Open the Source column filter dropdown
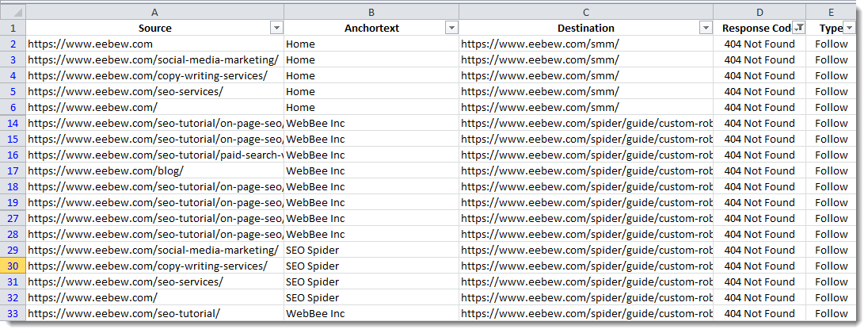This screenshot has width=868, height=333. [x=276, y=29]
